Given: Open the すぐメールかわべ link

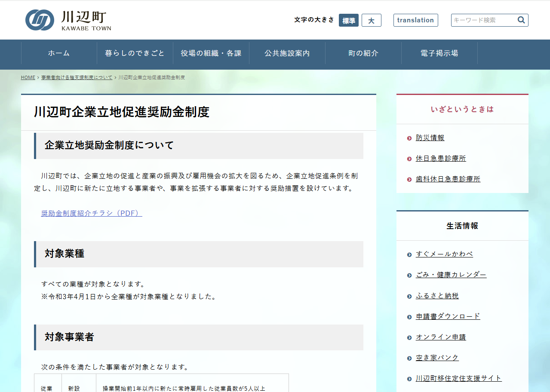Looking at the screenshot, I should coord(444,254).
